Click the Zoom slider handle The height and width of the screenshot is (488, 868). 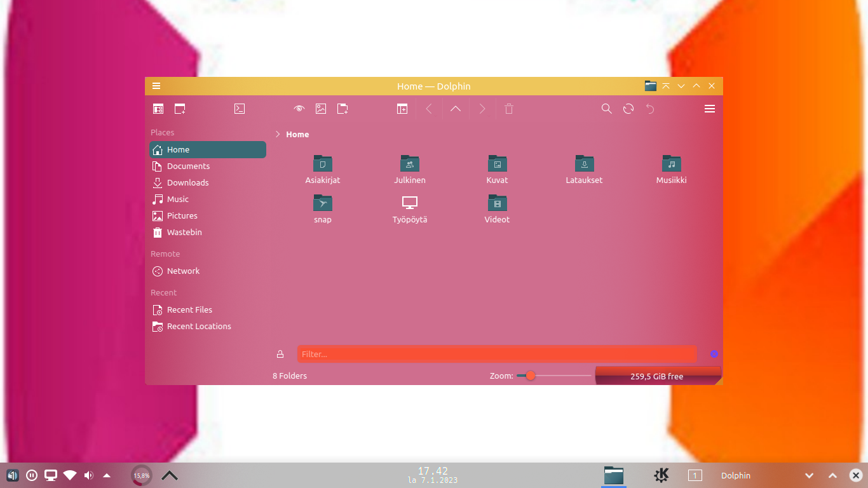coord(531,376)
